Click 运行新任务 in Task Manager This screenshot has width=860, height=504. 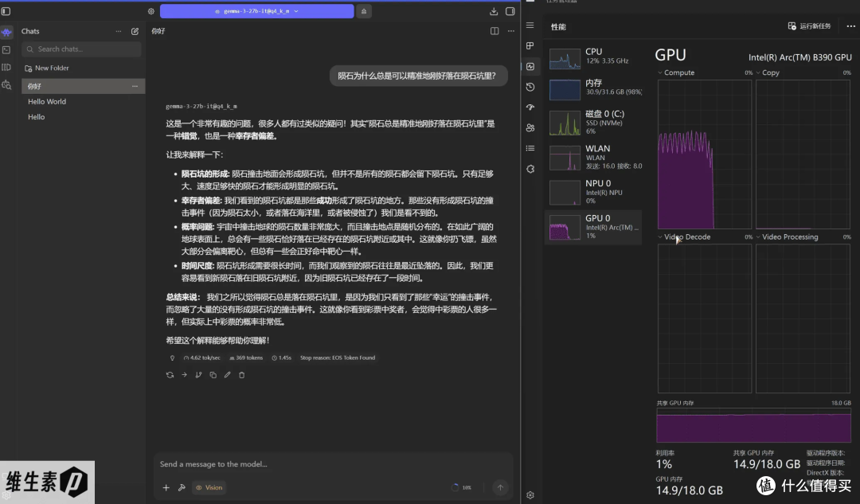tap(810, 25)
